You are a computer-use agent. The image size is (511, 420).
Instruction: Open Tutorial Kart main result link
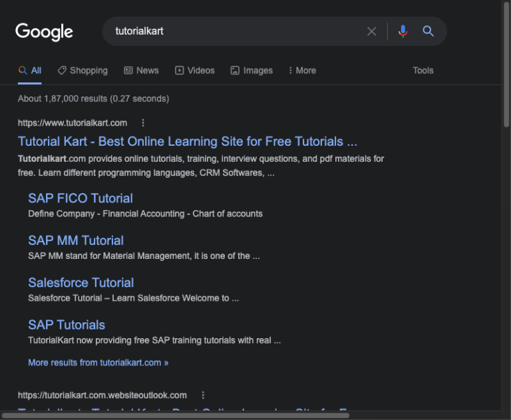point(187,141)
